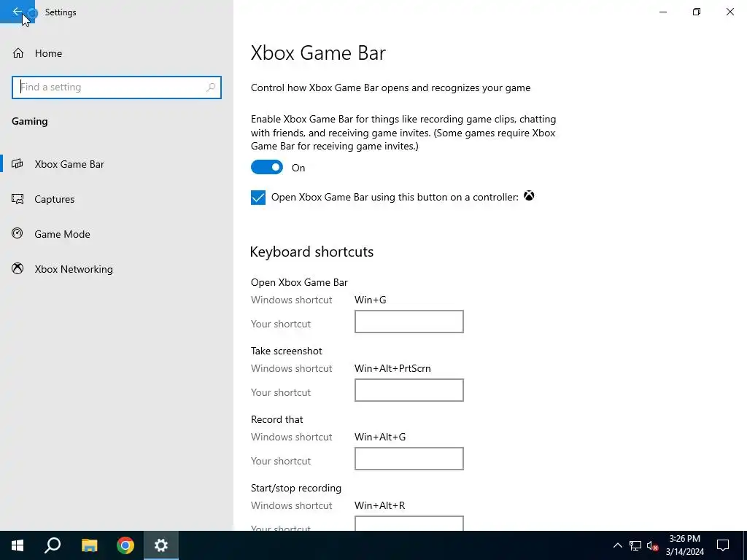The image size is (747, 560).
Task: Open File Explorer from taskbar
Action: tap(89, 545)
